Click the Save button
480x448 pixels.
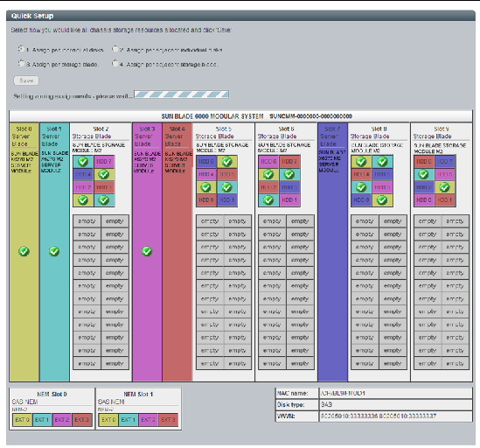pyautogui.click(x=26, y=80)
